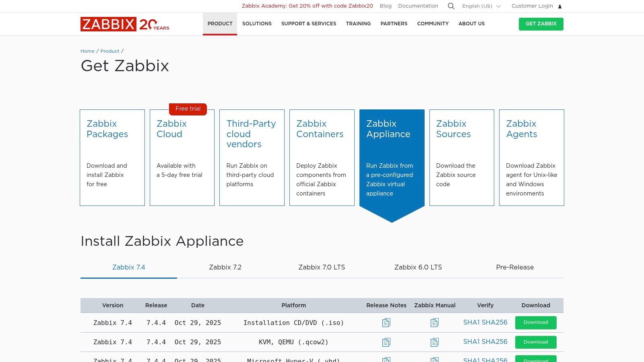Switch to the Zabbix 7.2 tab
This screenshot has height=362, width=644.
tap(225, 267)
